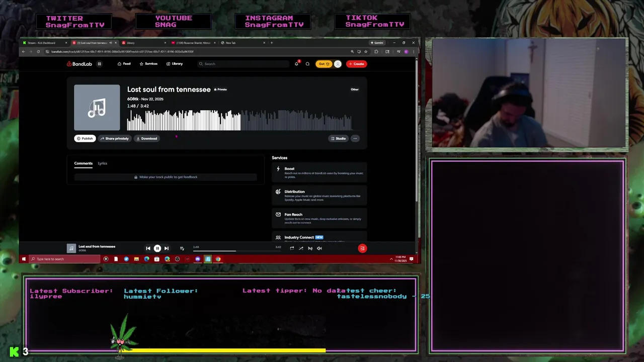Toggle repeat in the player
This screenshot has height=362, width=644.
[292, 248]
